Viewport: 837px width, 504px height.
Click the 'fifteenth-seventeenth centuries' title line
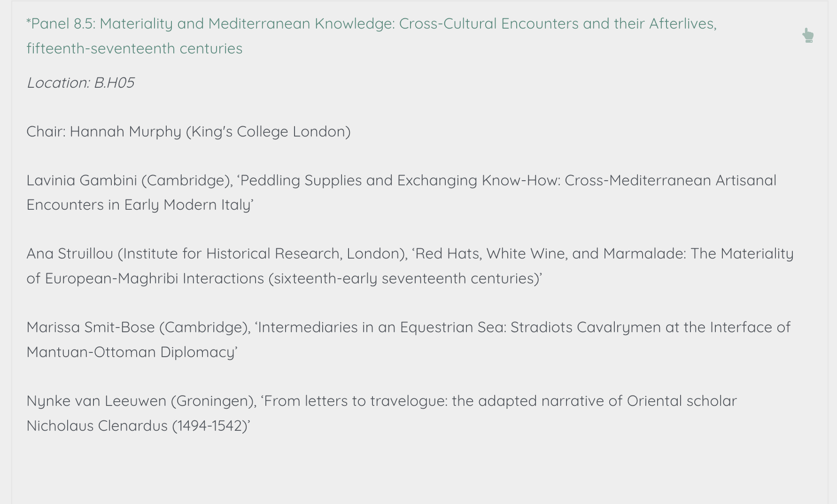coord(134,48)
